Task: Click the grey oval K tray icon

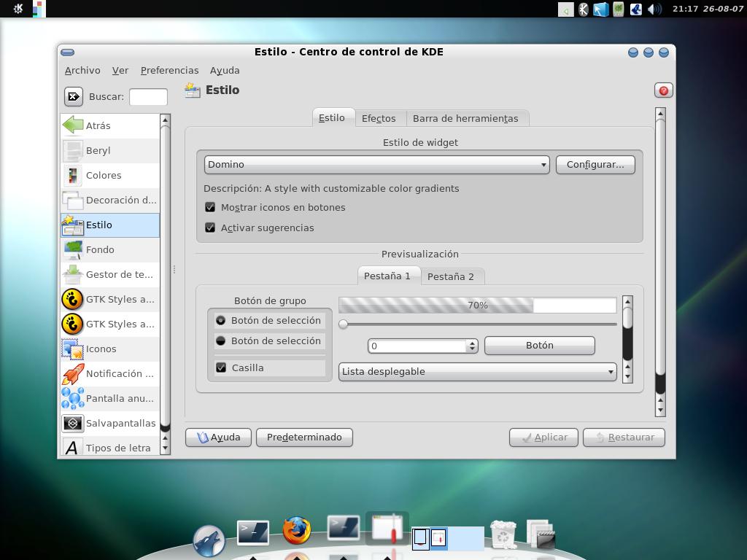Action: click(x=584, y=9)
